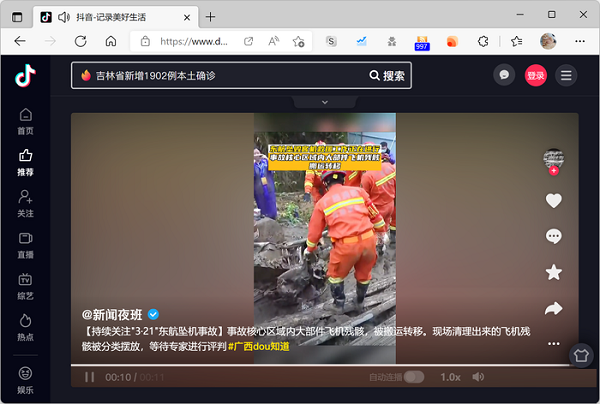
Task: Click the #广西dou知道 hashtag
Action: click(259, 347)
